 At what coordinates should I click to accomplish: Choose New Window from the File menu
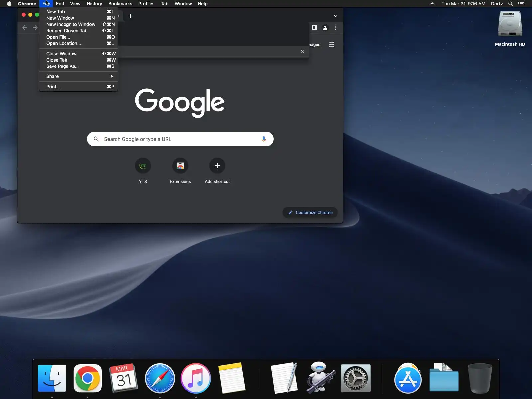78,18
